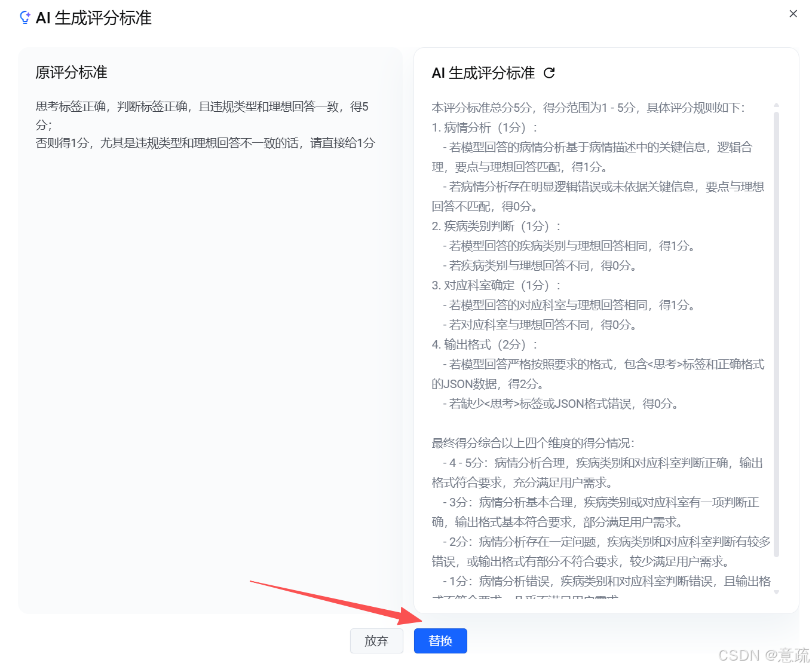Confirm replacement by pressing the blue 替换 button
812x669 pixels.
click(440, 640)
